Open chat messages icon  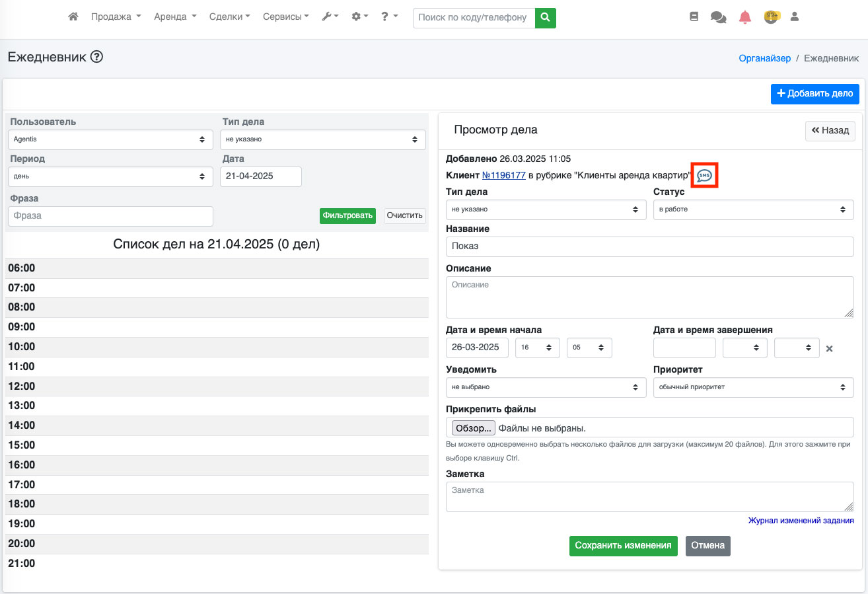718,17
